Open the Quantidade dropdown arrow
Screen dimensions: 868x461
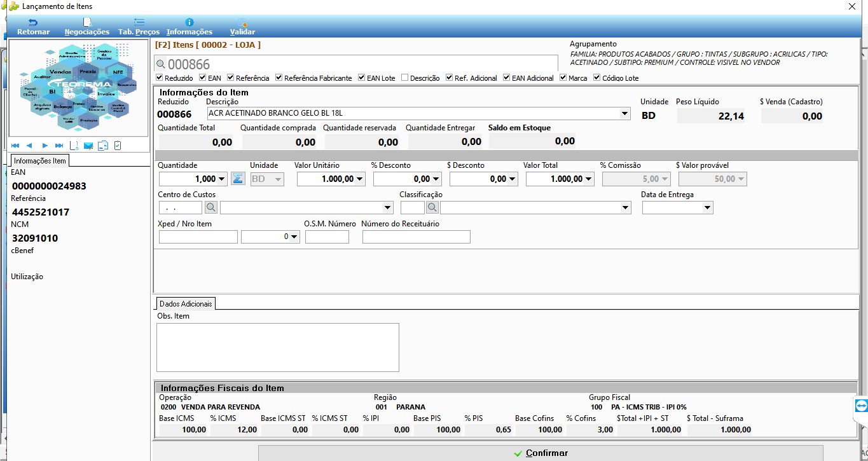(221, 179)
